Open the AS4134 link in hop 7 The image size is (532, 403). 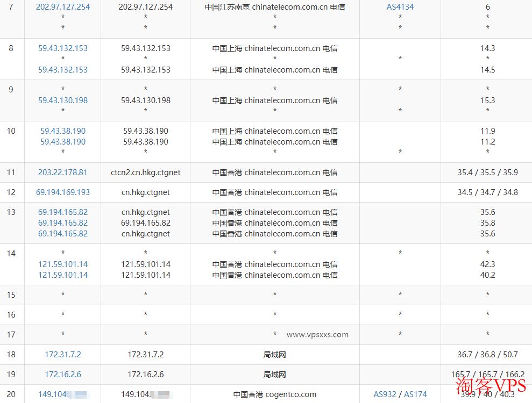click(400, 7)
